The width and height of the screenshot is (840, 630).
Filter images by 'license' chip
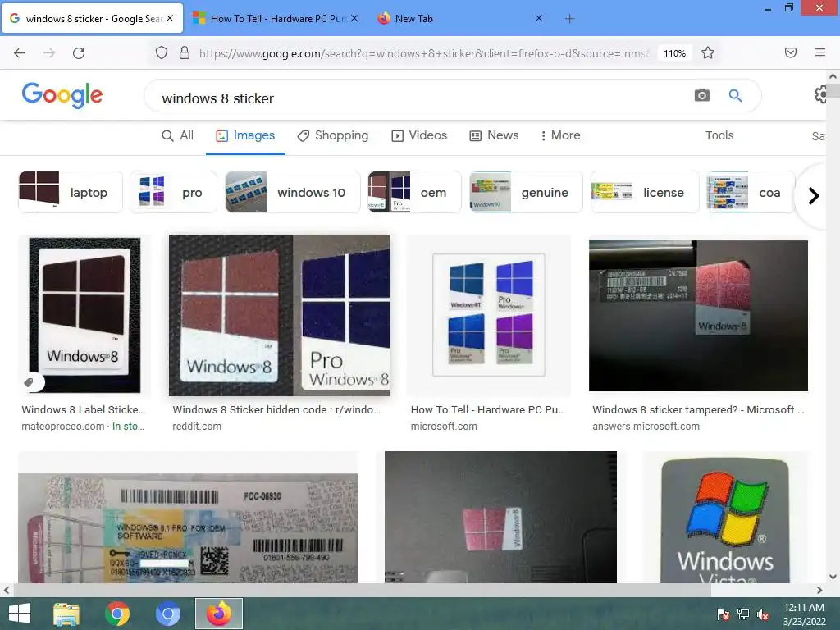[645, 192]
